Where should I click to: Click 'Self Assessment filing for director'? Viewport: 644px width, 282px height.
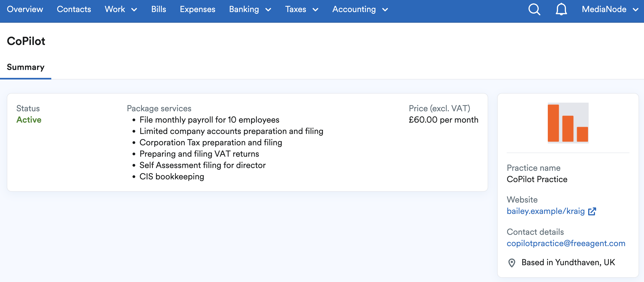202,165
